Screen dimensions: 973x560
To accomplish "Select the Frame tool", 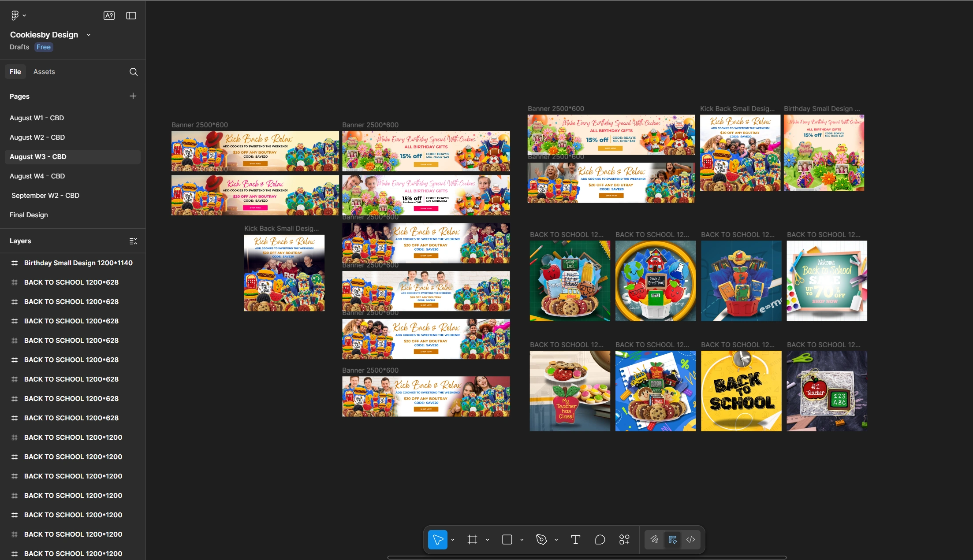I will click(x=472, y=539).
